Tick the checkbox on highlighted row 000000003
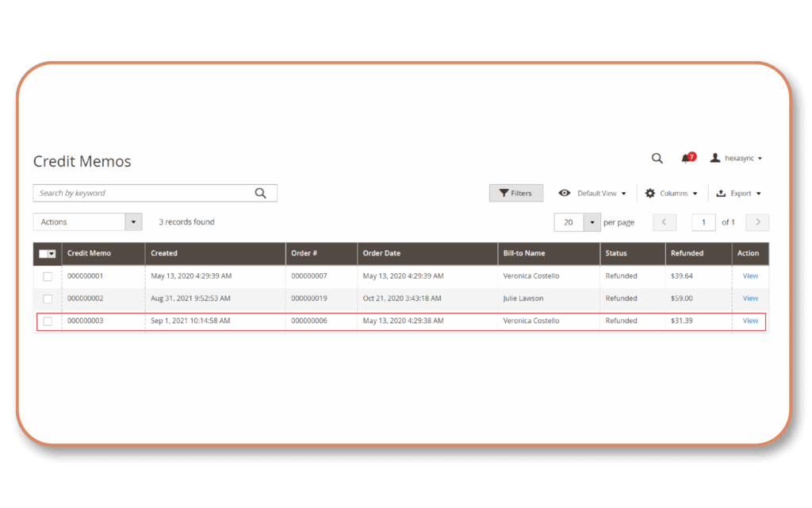Screen dimensions: 812x508 coord(47,321)
